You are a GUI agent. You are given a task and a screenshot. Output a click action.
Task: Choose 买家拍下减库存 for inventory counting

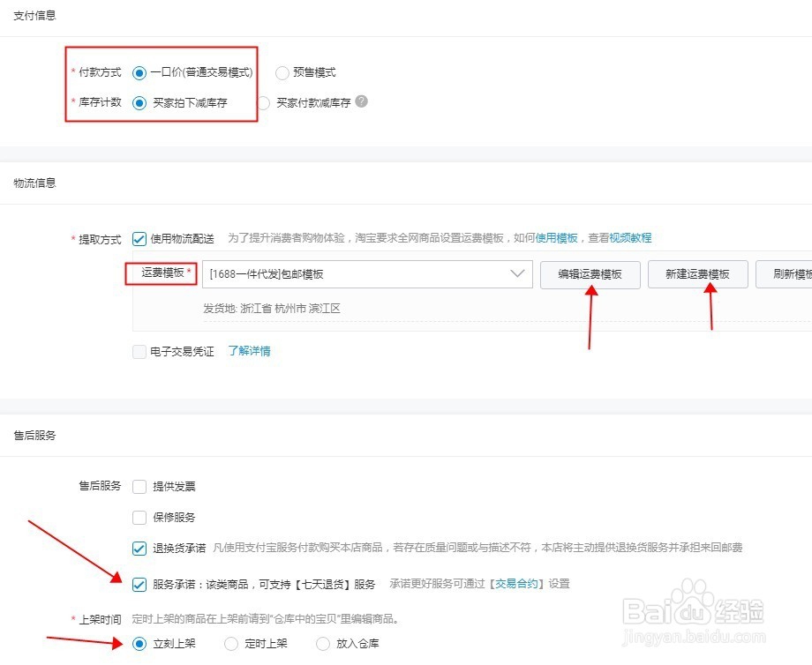[140, 102]
